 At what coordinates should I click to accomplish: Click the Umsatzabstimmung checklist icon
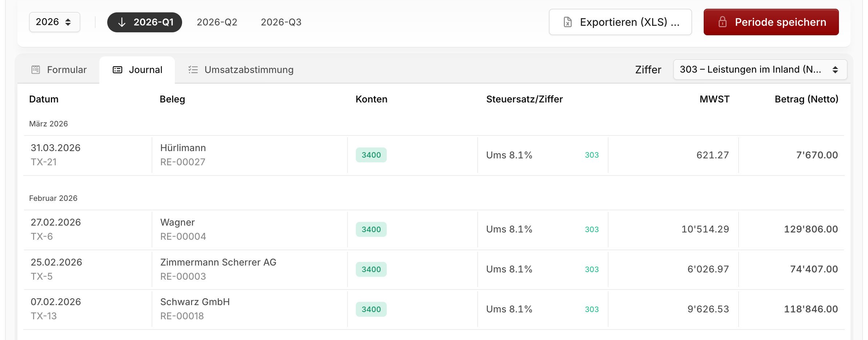coord(193,70)
